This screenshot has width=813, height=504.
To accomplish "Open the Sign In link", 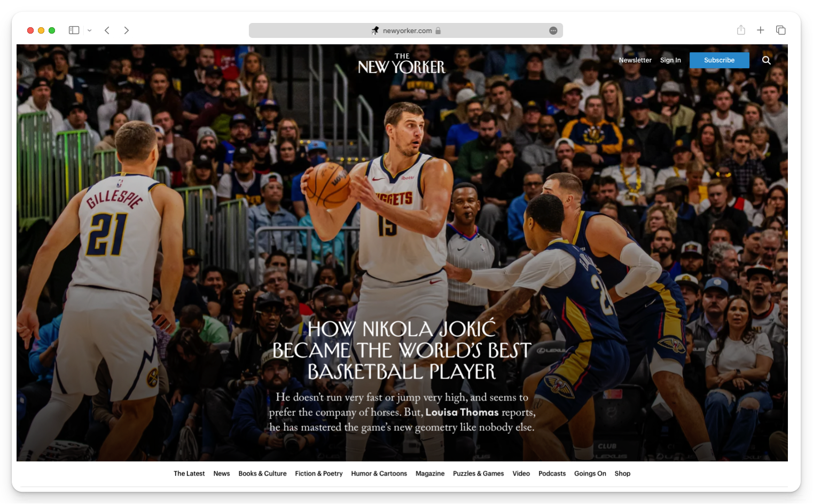I will pos(670,60).
